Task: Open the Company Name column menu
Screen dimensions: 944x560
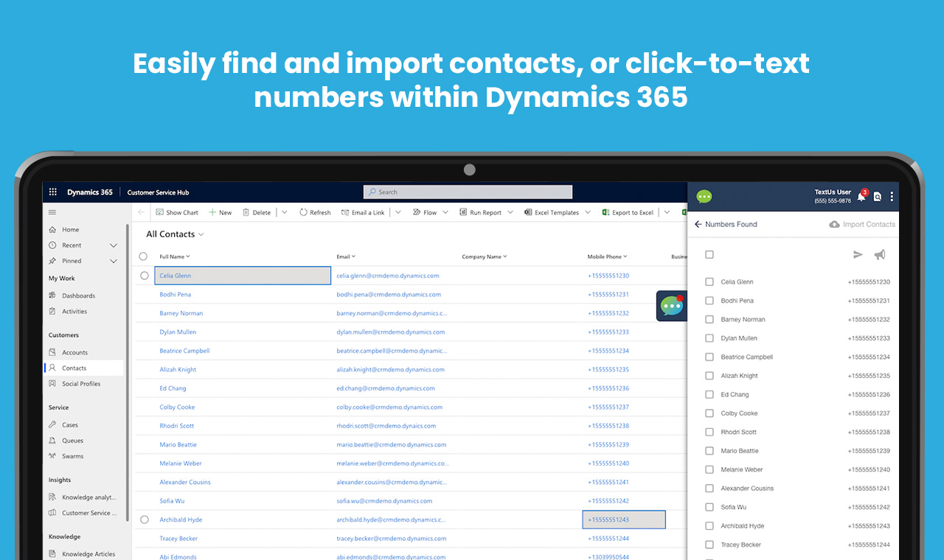Action: 485,256
